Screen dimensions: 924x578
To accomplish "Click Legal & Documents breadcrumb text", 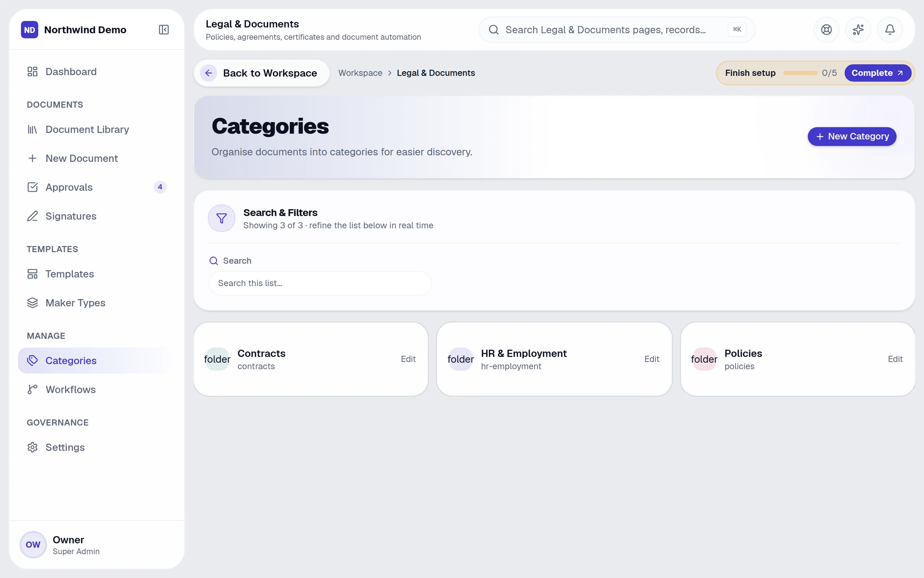I will pyautogui.click(x=436, y=73).
